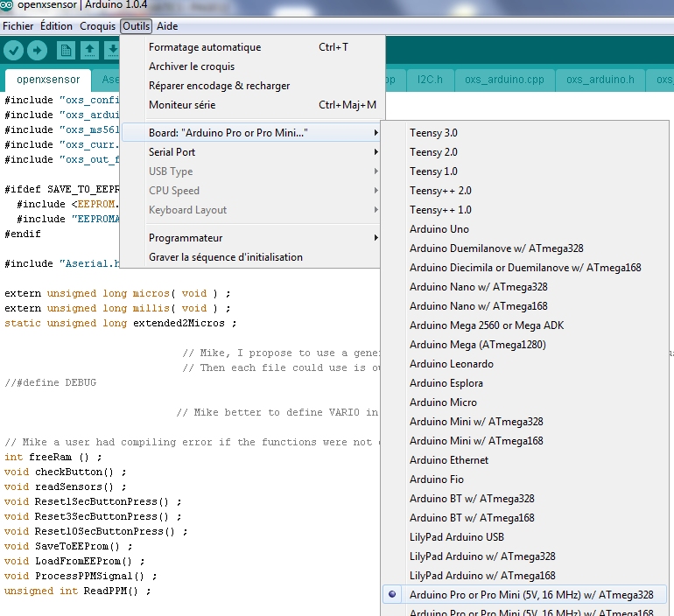This screenshot has width=674, height=616.
Task: Click 'void readSensors()' in the editor
Action: 66,486
